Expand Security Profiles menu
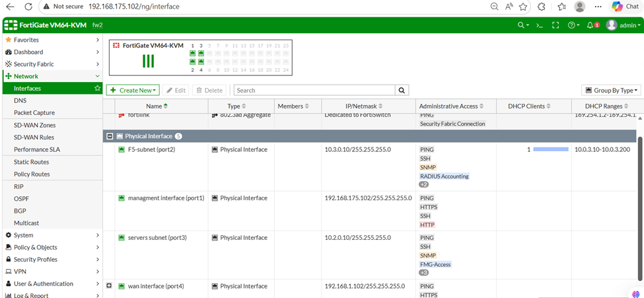Image resolution: width=644 pixels, height=298 pixels. tap(52, 260)
